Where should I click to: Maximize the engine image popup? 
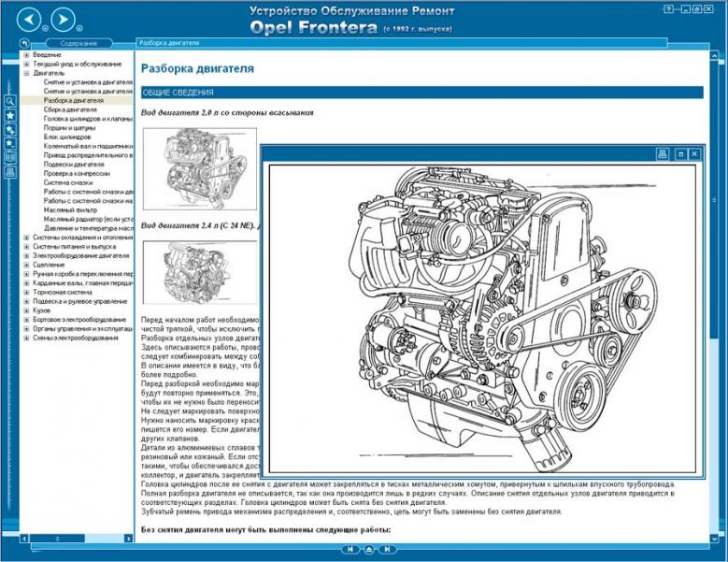681,153
